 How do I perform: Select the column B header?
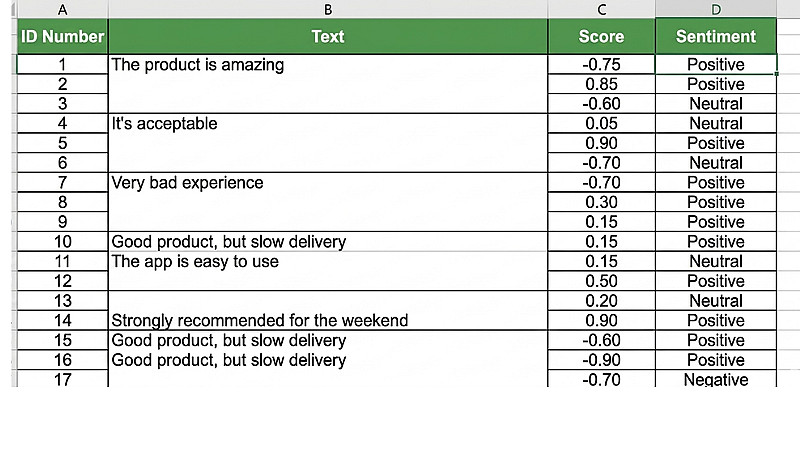(x=327, y=9)
